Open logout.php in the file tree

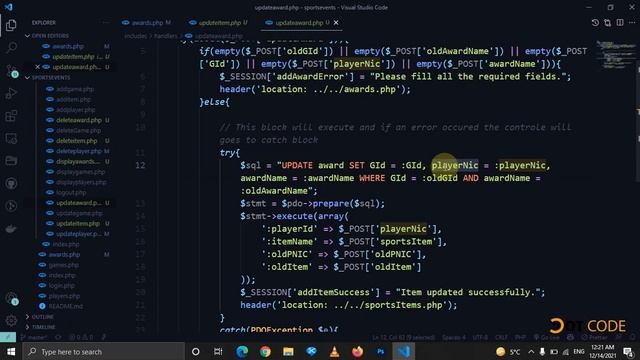point(71,192)
